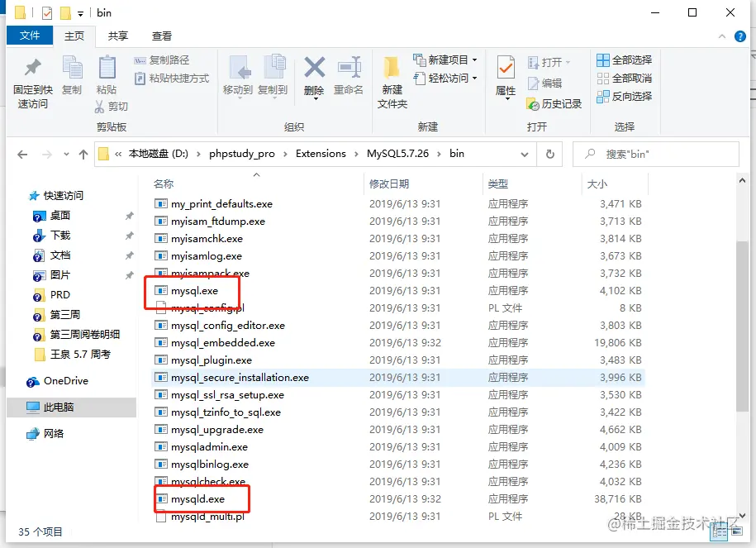Refresh the current folder view
756x548 pixels.
[550, 155]
